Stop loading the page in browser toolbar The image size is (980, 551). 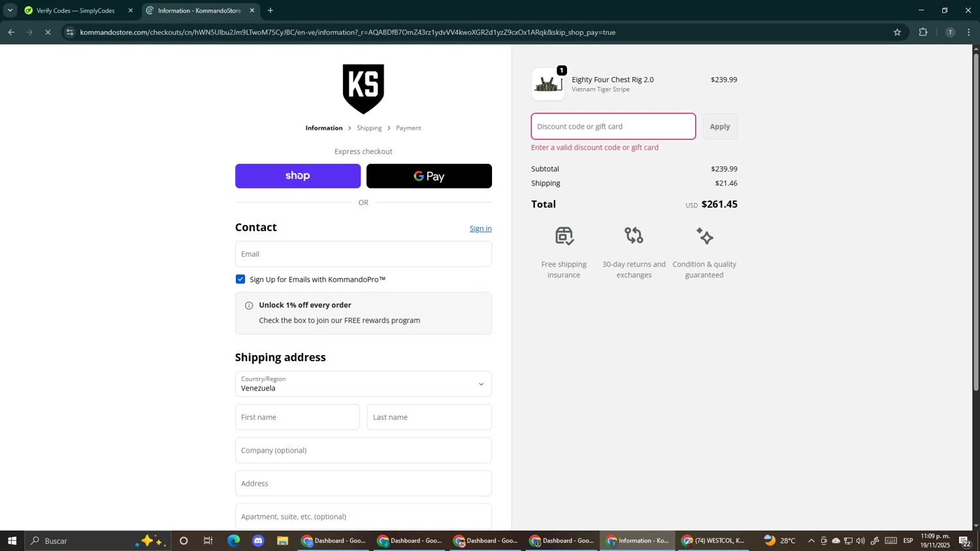(x=48, y=32)
